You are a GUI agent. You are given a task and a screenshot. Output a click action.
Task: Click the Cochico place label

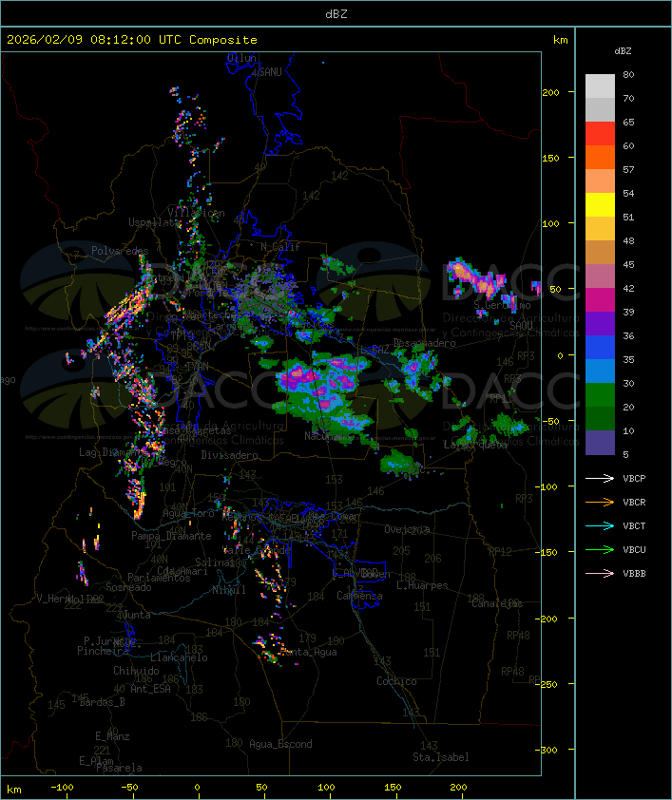[396, 681]
